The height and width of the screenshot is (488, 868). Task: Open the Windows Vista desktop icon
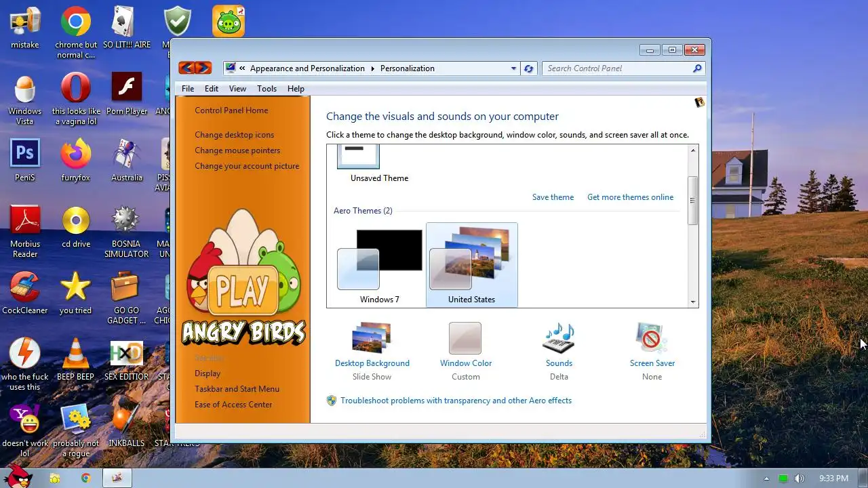pyautogui.click(x=25, y=89)
